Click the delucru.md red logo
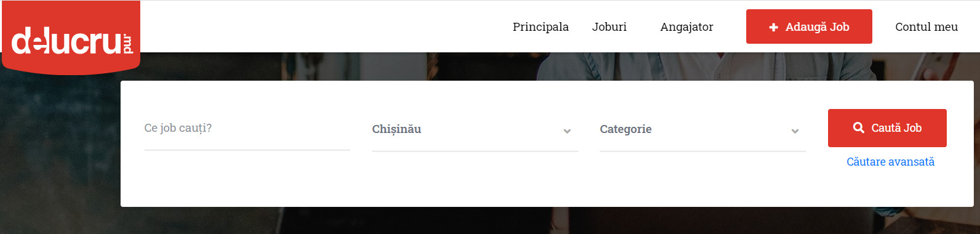Image resolution: width=980 pixels, height=234 pixels. point(71,38)
